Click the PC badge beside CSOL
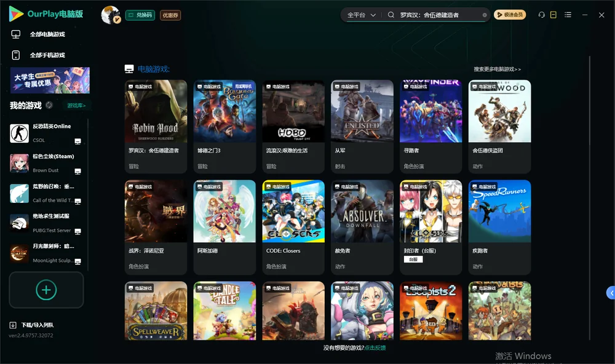 [77, 141]
